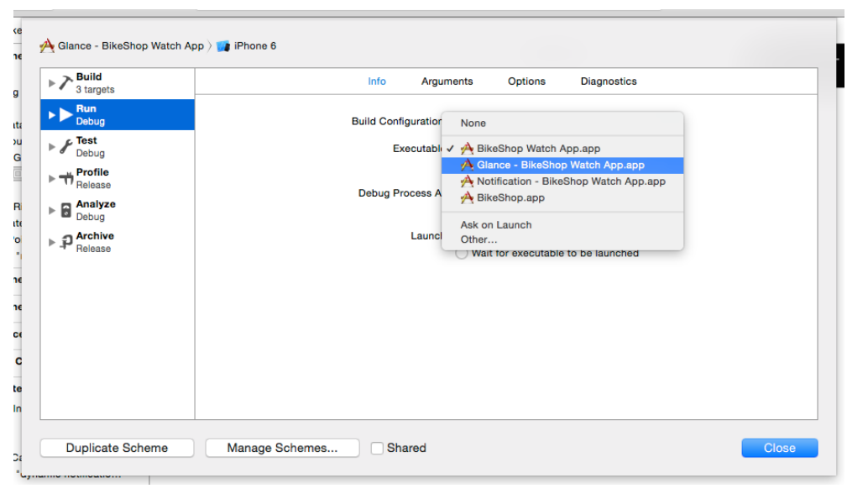Switch to the Info tab
This screenshot has height=499, width=868.
click(377, 81)
